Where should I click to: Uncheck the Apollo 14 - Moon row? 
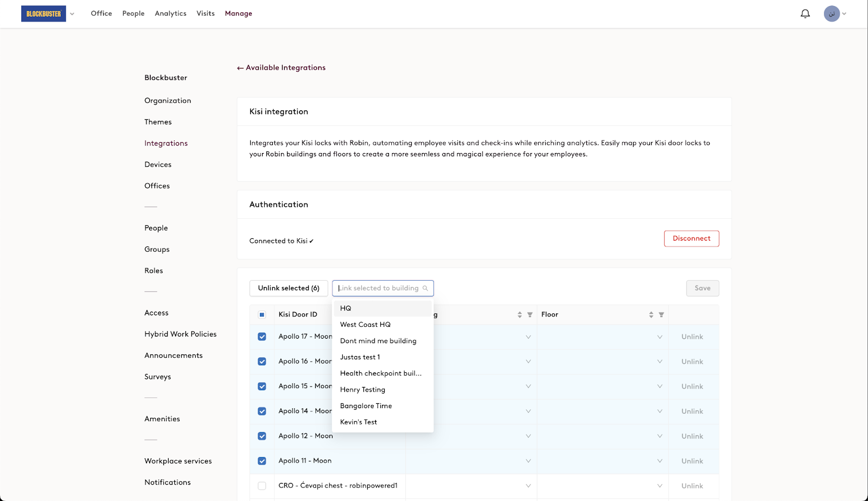262,411
